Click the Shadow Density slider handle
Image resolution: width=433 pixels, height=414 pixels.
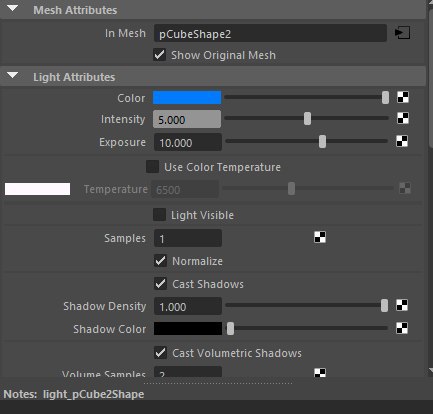click(384, 305)
